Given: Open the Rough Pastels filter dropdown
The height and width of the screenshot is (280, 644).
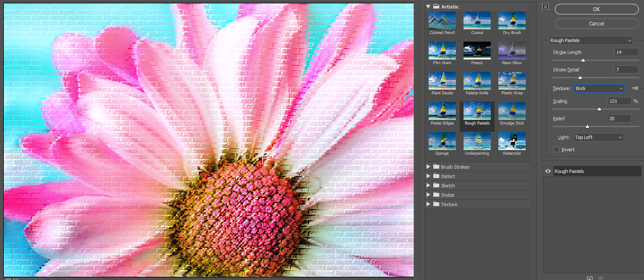Looking at the screenshot, I should pos(591,40).
